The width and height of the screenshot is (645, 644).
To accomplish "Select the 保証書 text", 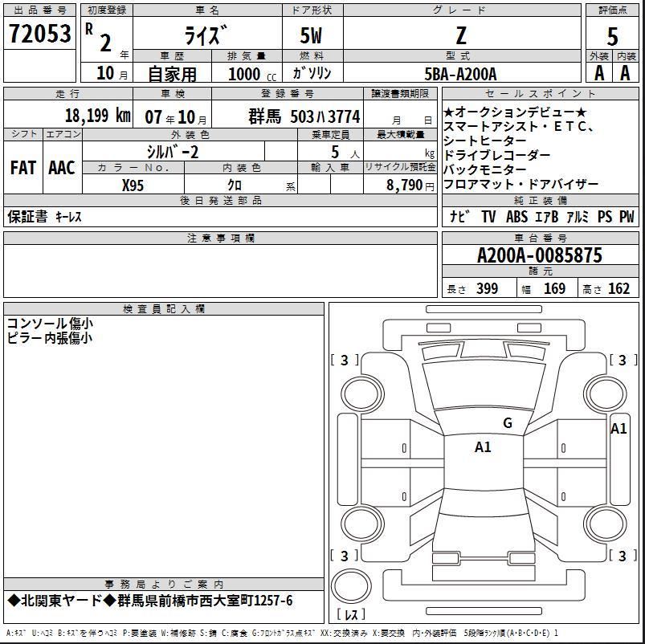I will pos(27,217).
